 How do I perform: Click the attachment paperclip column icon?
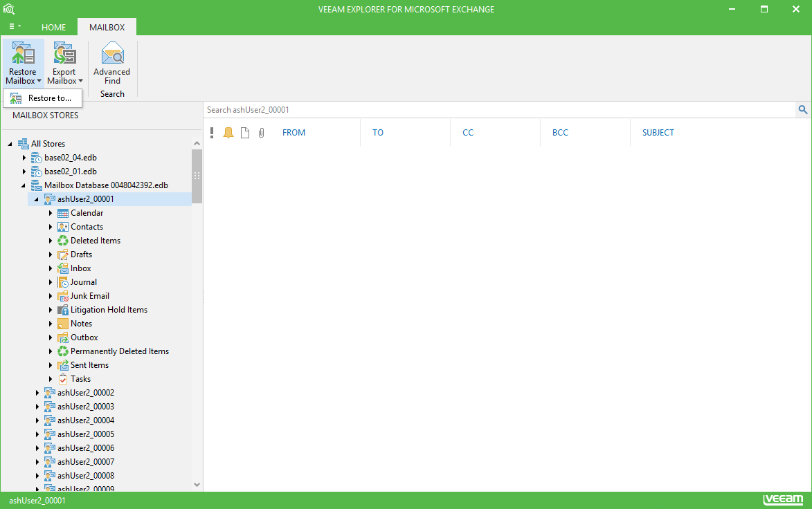(262, 133)
